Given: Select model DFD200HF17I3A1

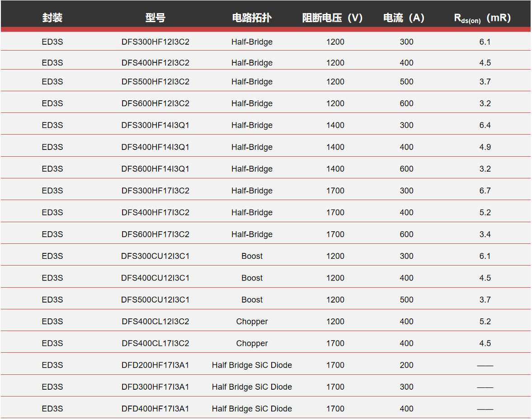Looking at the screenshot, I should coord(155,365).
